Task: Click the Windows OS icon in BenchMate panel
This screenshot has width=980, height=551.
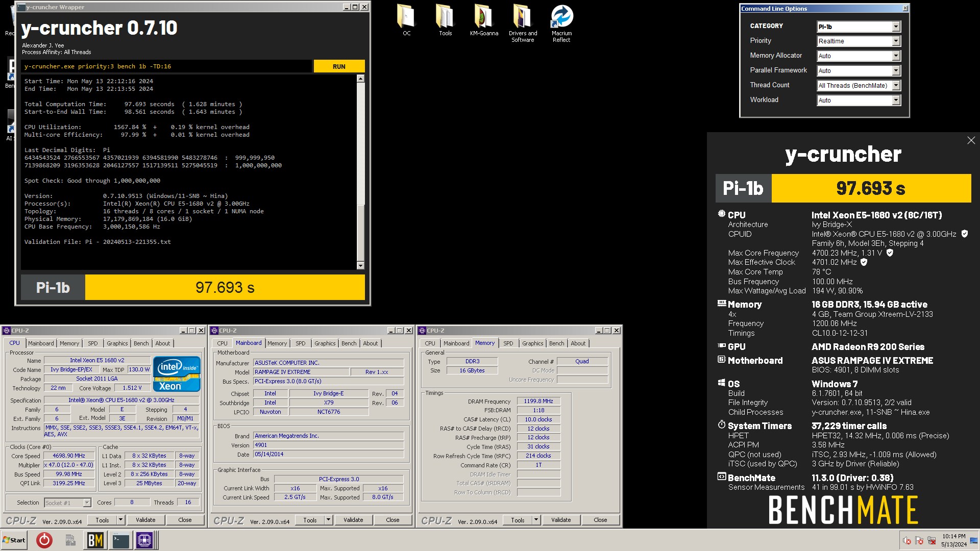Action: click(x=722, y=383)
